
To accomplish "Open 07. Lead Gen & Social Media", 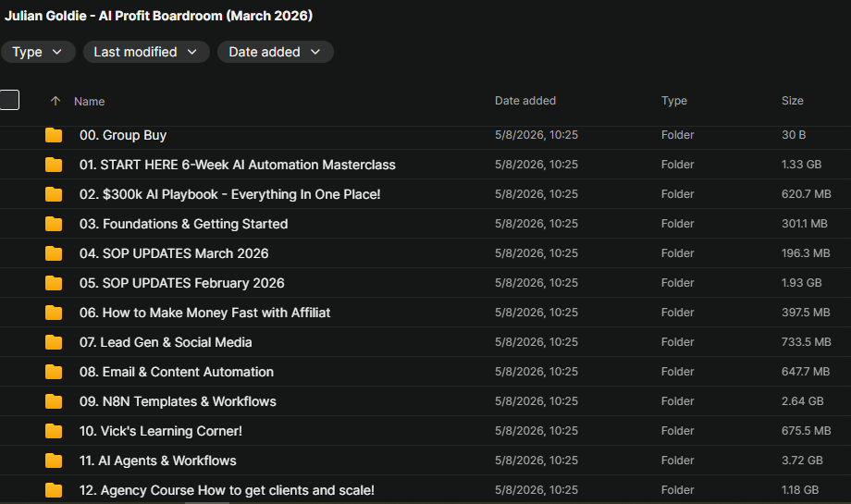I will pos(166,342).
